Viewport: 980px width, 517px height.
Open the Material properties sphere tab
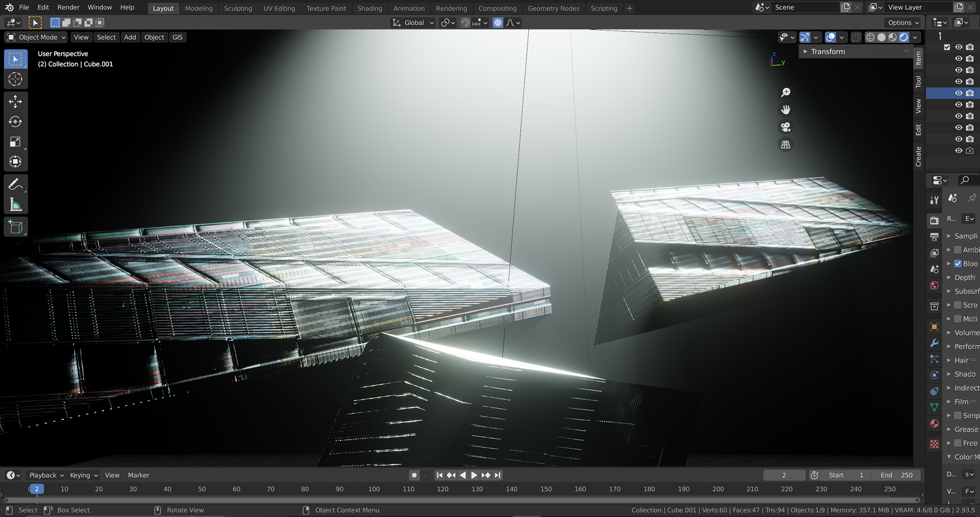934,424
